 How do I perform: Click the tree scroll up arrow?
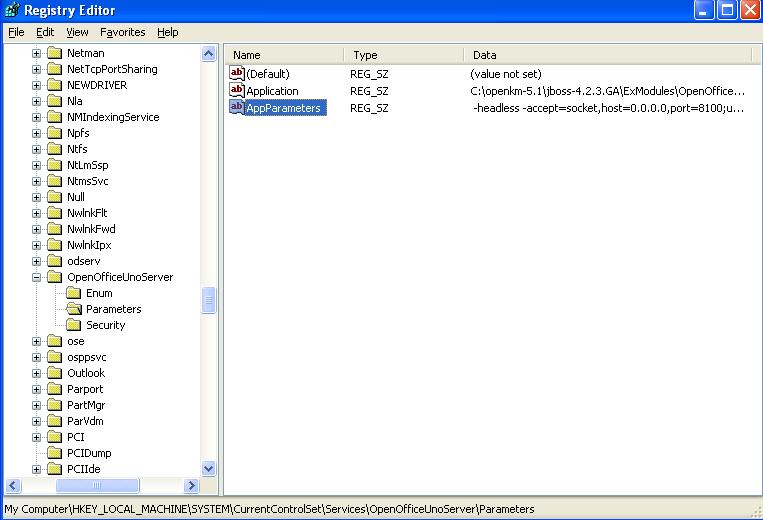tap(209, 54)
